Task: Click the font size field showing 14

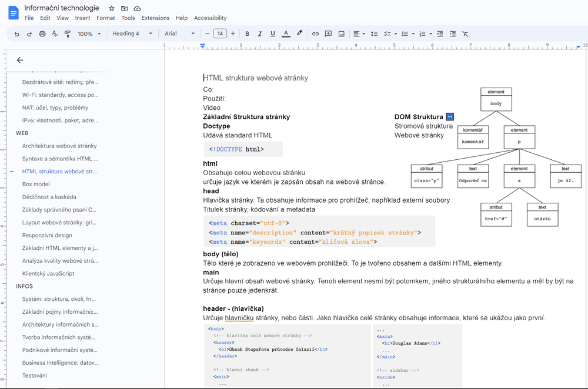Action: coord(220,34)
